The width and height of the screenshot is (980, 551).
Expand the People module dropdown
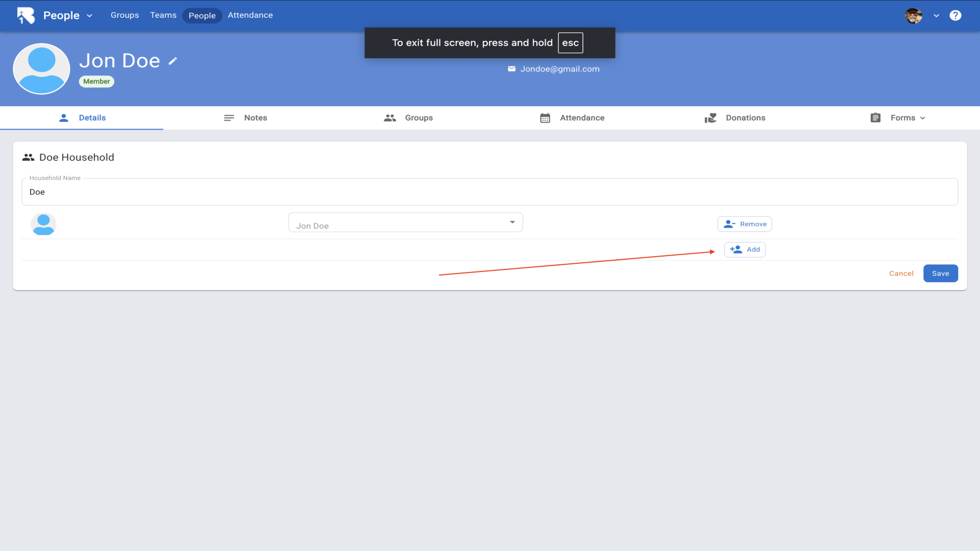68,15
